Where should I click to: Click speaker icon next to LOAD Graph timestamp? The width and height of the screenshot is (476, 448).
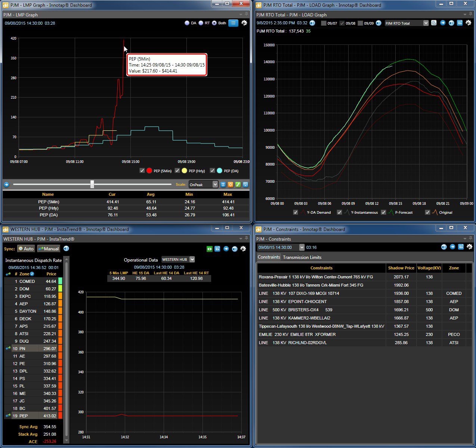312,23
